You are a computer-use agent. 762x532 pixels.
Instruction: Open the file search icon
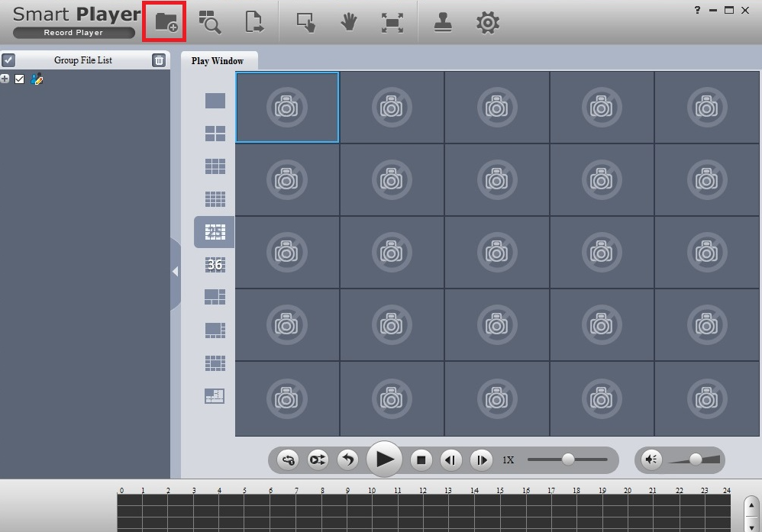210,22
